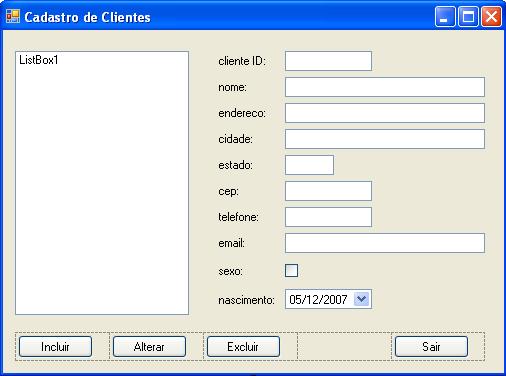The height and width of the screenshot is (376, 506).
Task: Click the Cadastro de Clientes title text
Action: (x=87, y=17)
